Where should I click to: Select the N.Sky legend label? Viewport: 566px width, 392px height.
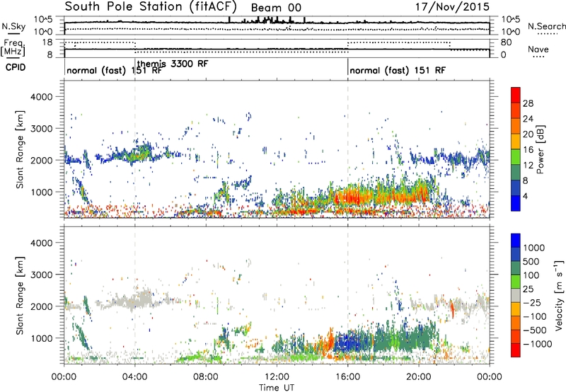click(13, 26)
